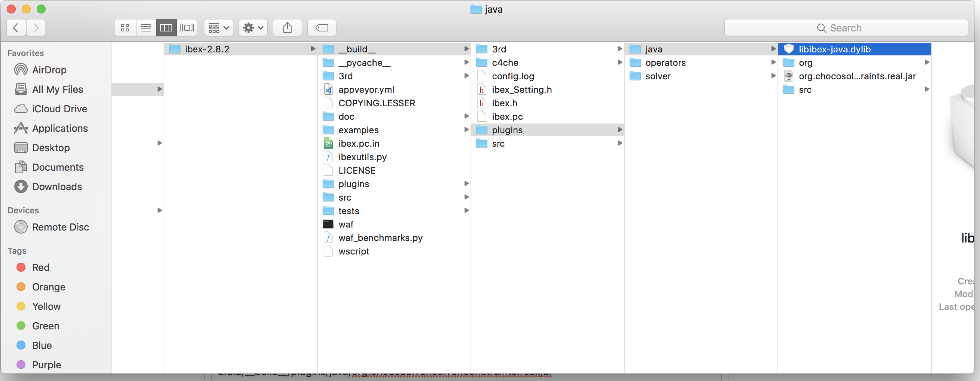Open the action gear menu
This screenshot has height=381, width=980.
(253, 27)
